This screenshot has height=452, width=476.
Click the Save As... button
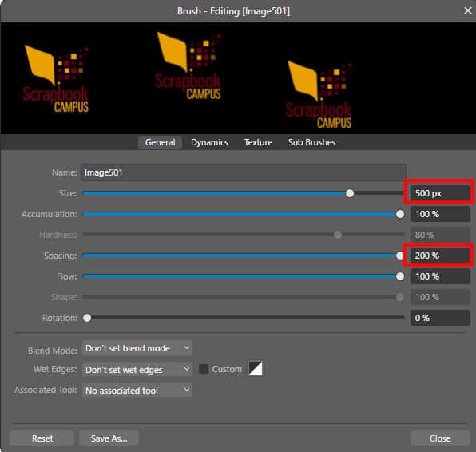tap(109, 438)
